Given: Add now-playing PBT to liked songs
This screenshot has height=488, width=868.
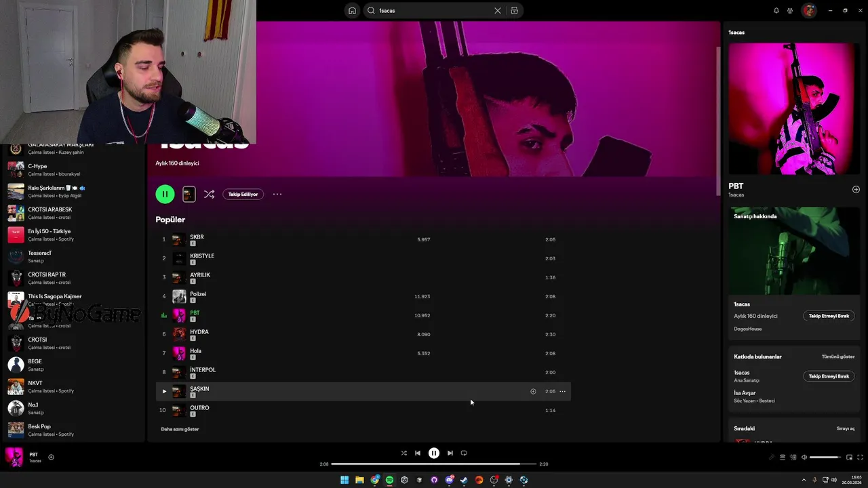Looking at the screenshot, I should pyautogui.click(x=51, y=457).
